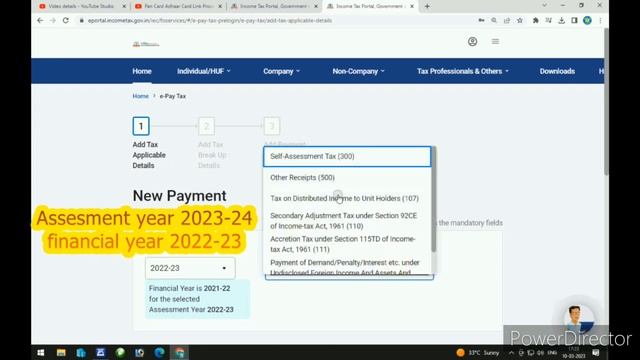Select Tax on Distributed Income to Unit Holders (107)
Image resolution: width=640 pixels, height=360 pixels.
pos(347,198)
